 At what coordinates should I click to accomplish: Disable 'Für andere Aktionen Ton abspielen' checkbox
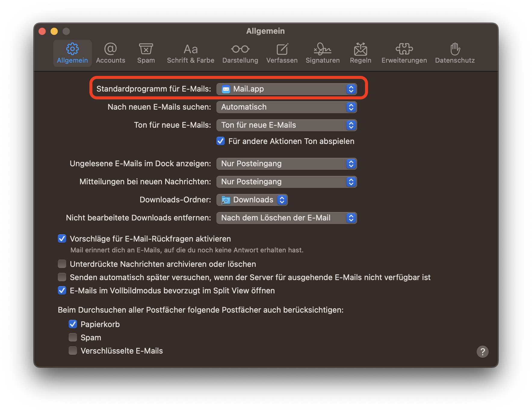[221, 141]
